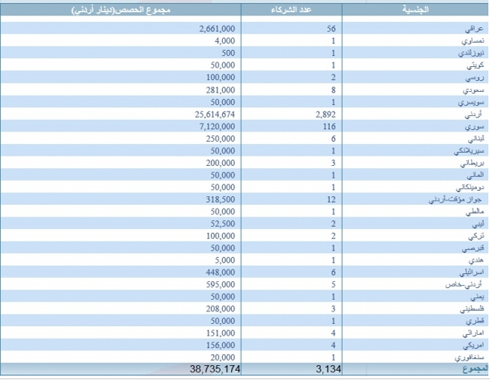
Task: Click the partner count 12
Action: coord(331,199)
